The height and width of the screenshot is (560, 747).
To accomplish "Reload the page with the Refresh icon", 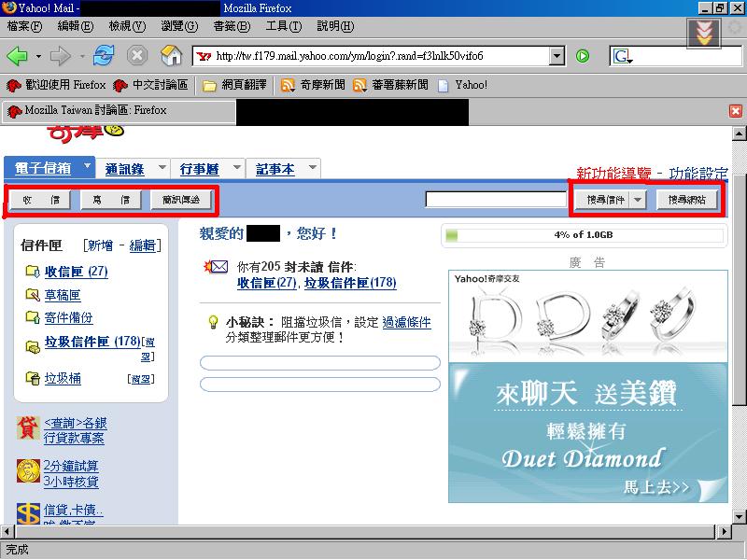I will click(104, 56).
